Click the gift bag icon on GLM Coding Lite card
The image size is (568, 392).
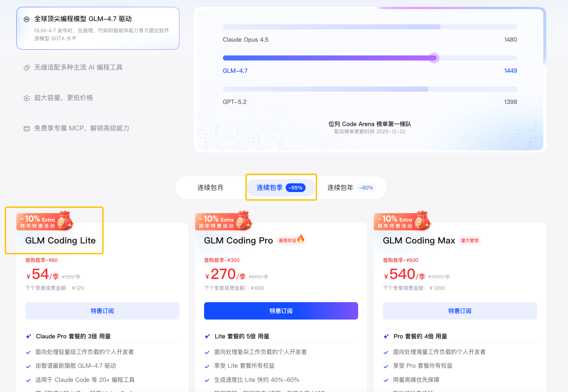66,221
